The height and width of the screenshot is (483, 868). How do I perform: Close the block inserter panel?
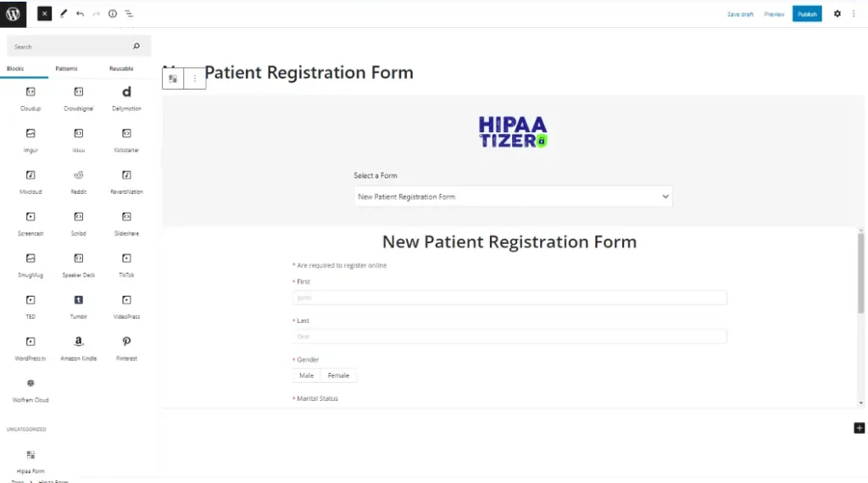(44, 14)
